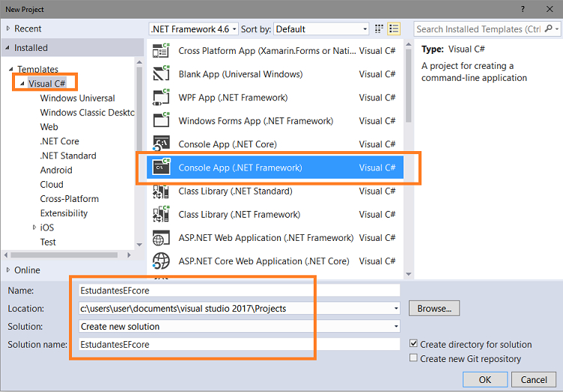Screen dimensions: 563x392
Task: Click the Search Installed Templates box
Action: point(478,29)
